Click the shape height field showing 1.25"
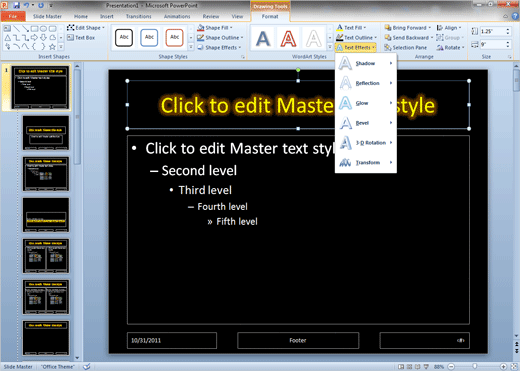This screenshot has width=520, height=371. tap(493, 31)
